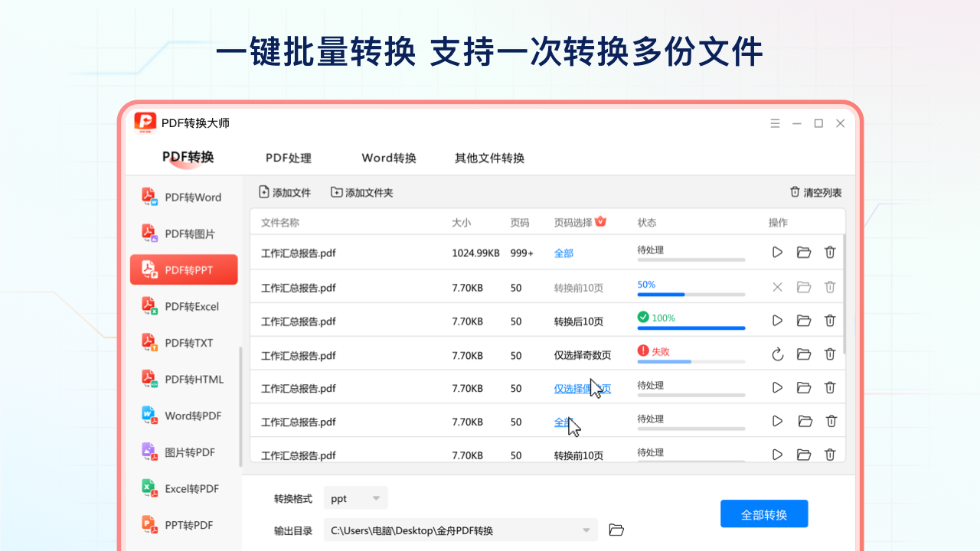Image resolution: width=980 pixels, height=551 pixels.
Task: Cancel the 50% in-progress conversion
Action: (x=777, y=287)
